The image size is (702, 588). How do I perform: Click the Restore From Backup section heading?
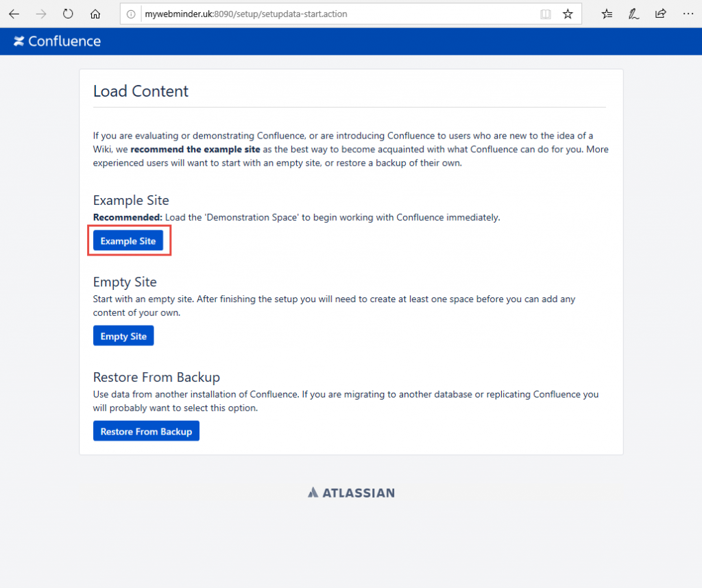pyautogui.click(x=157, y=377)
